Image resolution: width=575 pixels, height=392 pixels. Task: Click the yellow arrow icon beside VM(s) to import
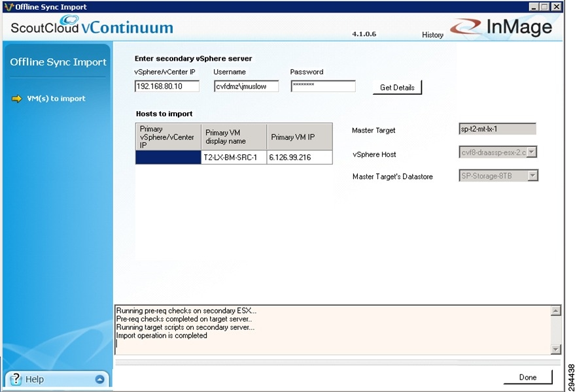point(17,99)
